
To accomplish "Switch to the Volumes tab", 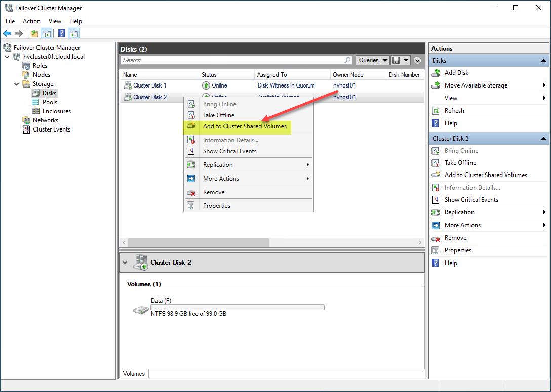I will tap(134, 374).
